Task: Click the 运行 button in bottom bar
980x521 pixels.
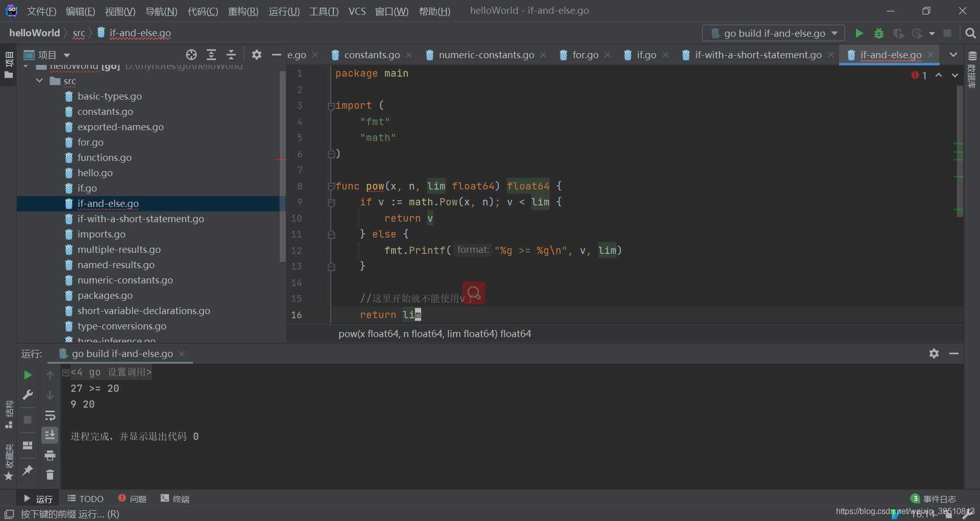Action: point(38,499)
